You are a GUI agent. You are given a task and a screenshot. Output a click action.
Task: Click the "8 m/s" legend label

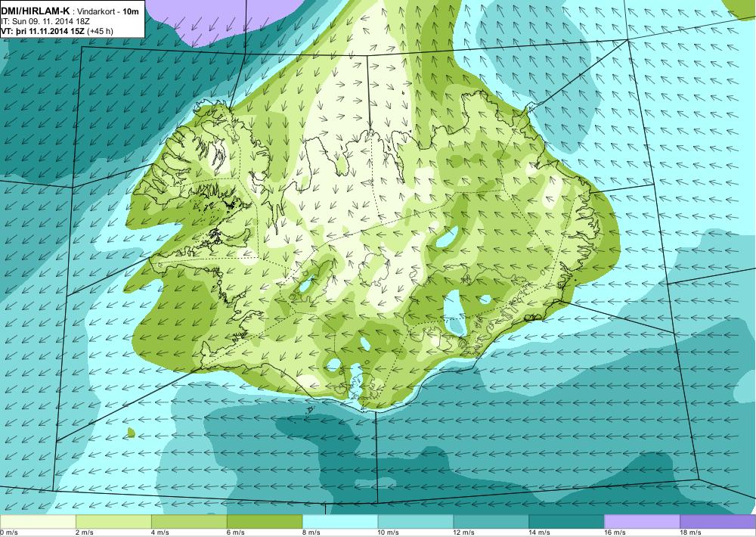(x=311, y=532)
